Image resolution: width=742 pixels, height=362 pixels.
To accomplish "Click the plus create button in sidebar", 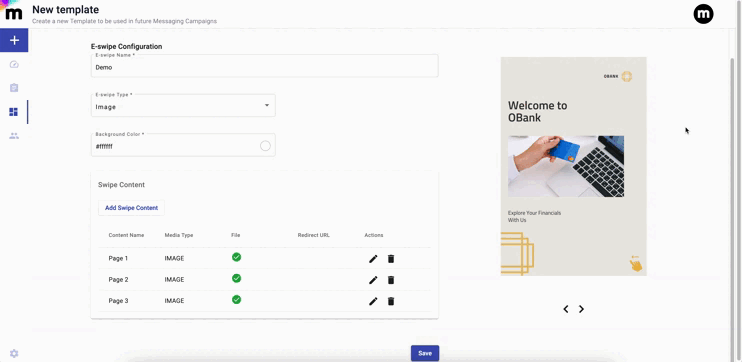I will 14,40.
